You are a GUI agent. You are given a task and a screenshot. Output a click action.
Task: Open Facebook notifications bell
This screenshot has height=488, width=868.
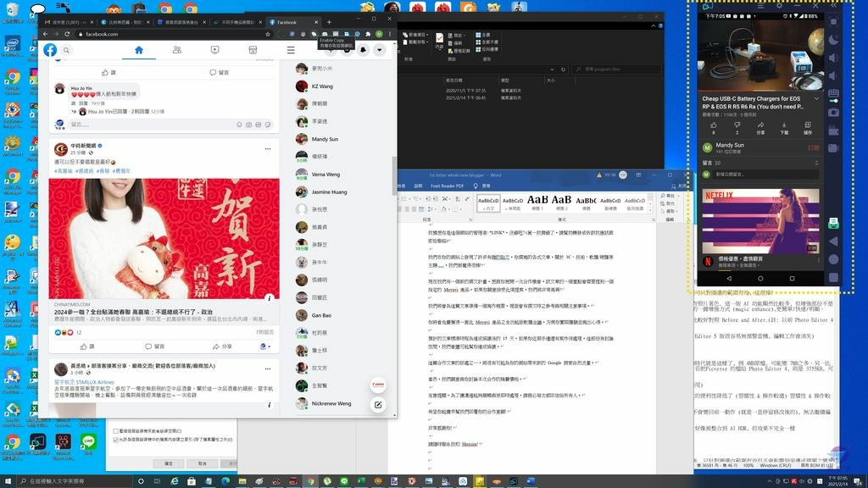(x=363, y=50)
